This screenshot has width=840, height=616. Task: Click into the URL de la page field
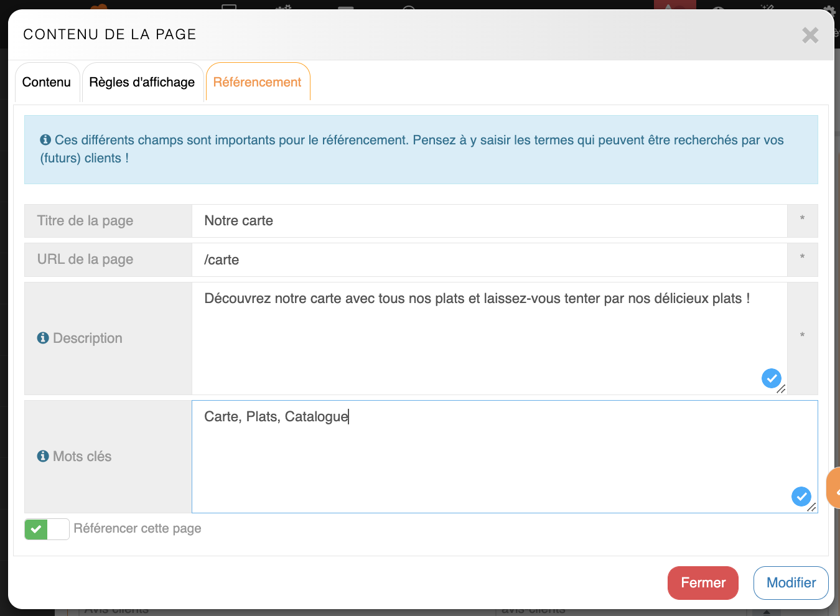pos(489,259)
